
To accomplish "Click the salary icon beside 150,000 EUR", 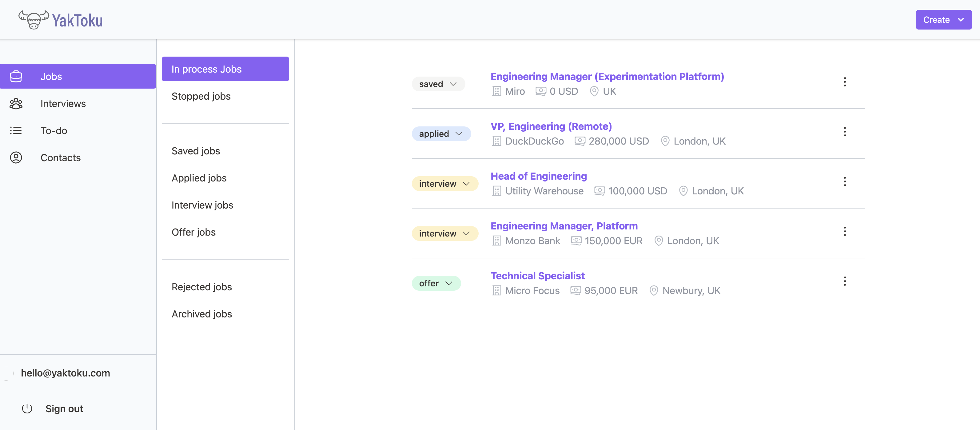I will point(576,241).
